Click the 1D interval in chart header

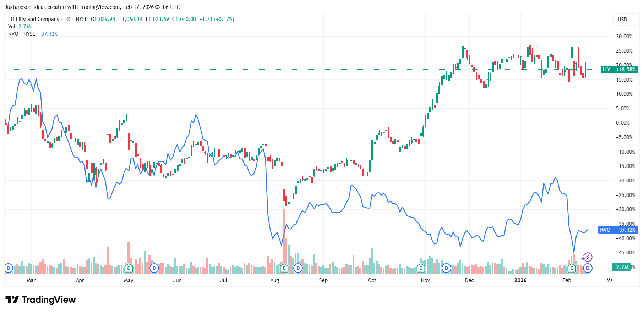pyautogui.click(x=67, y=19)
